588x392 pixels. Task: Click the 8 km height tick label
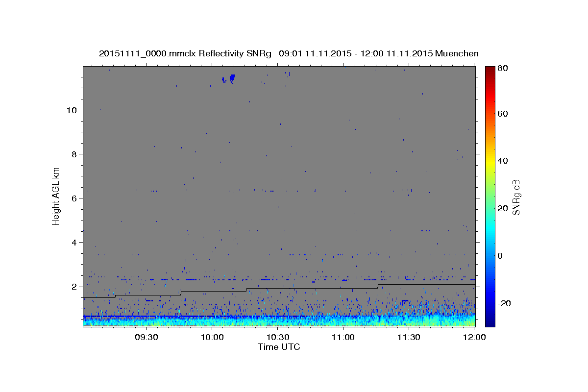coord(73,154)
